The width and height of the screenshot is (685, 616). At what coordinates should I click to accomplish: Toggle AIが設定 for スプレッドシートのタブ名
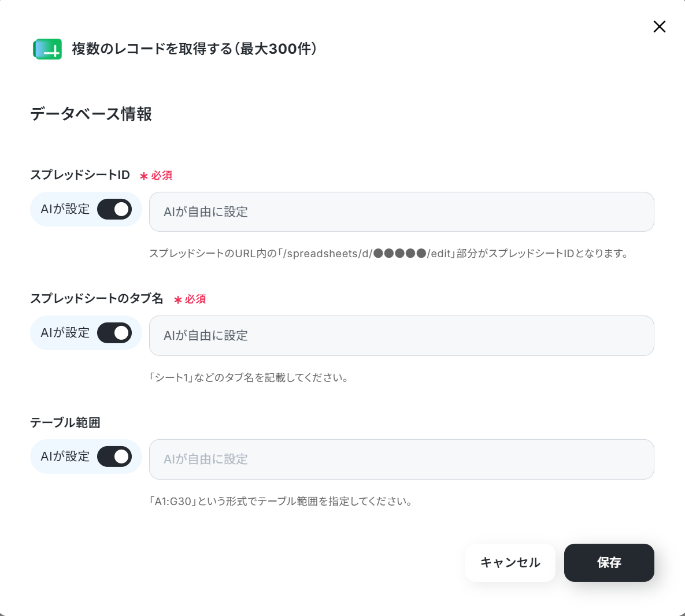tap(114, 333)
